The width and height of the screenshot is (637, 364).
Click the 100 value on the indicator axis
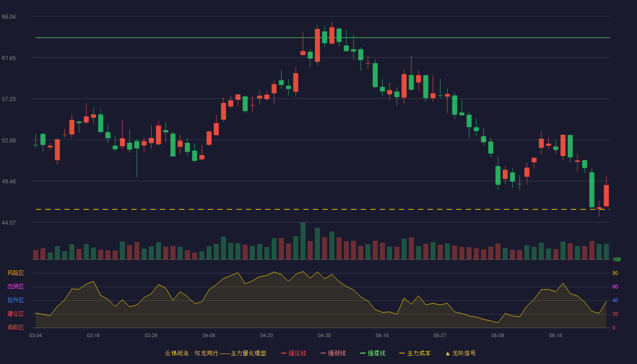tap(617, 260)
